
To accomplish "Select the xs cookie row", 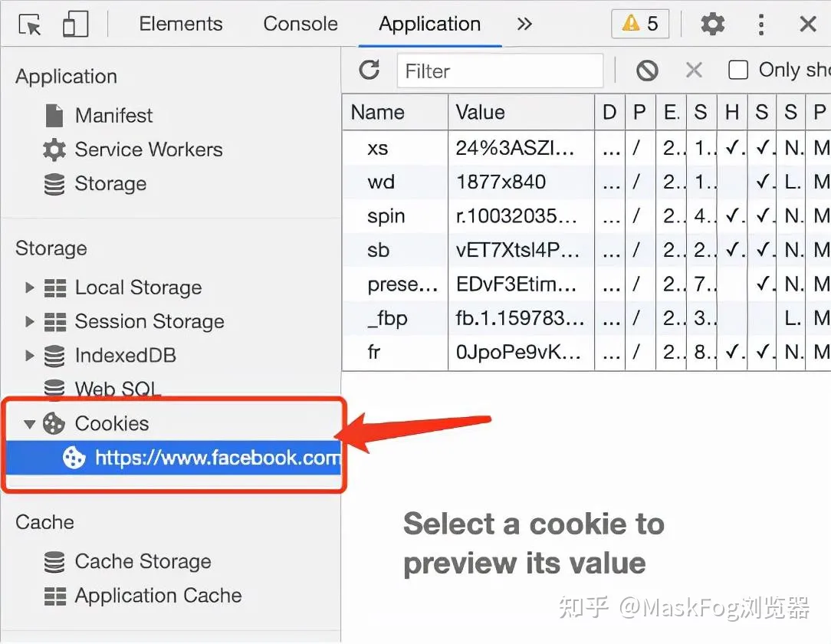I will coord(378,148).
